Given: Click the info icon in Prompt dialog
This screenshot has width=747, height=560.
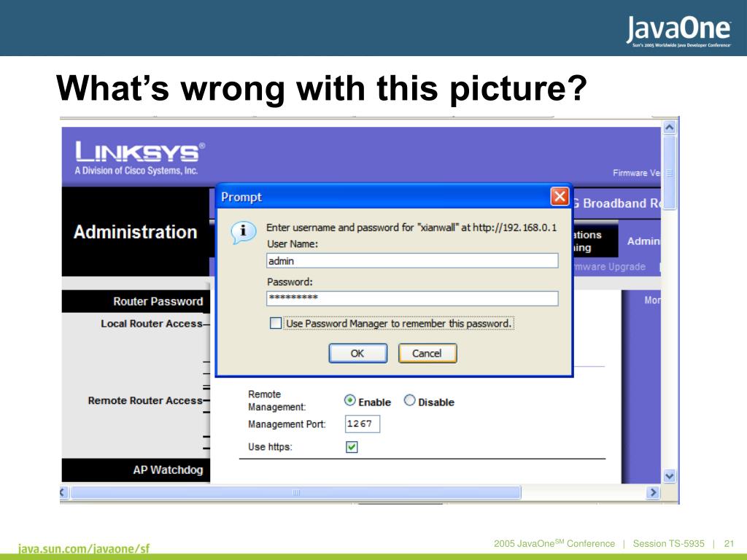Looking at the screenshot, I should tap(243, 233).
